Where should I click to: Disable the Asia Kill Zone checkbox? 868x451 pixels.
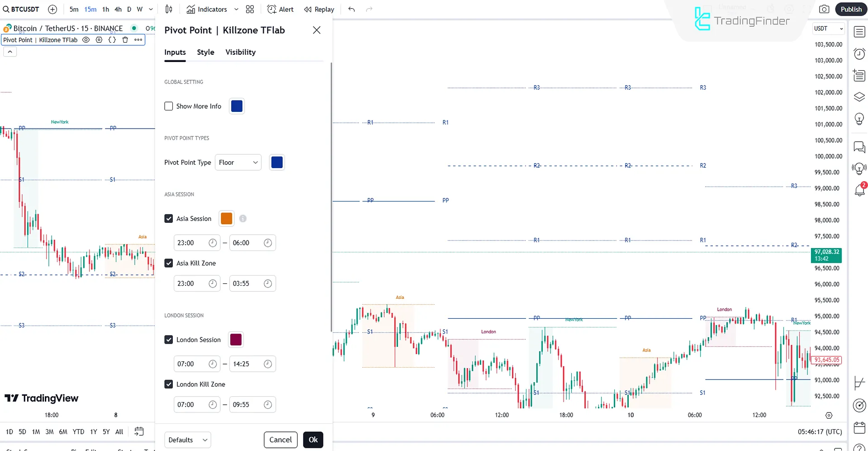tap(169, 263)
